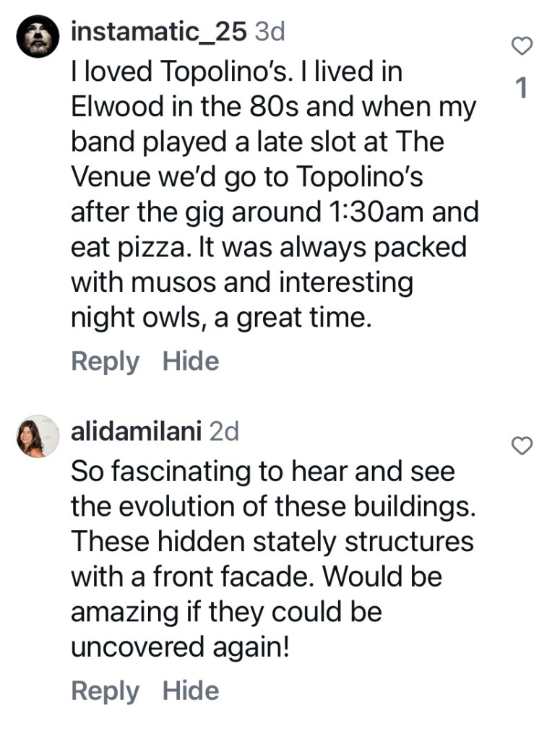This screenshot has width=560, height=739.
Task: Reply to alidamilani's comment
Action: click(105, 691)
